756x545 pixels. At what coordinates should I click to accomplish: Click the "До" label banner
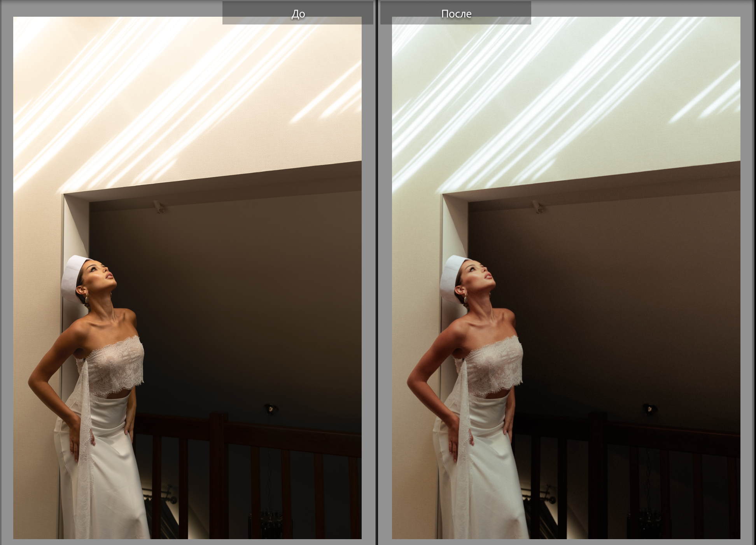pyautogui.click(x=298, y=13)
